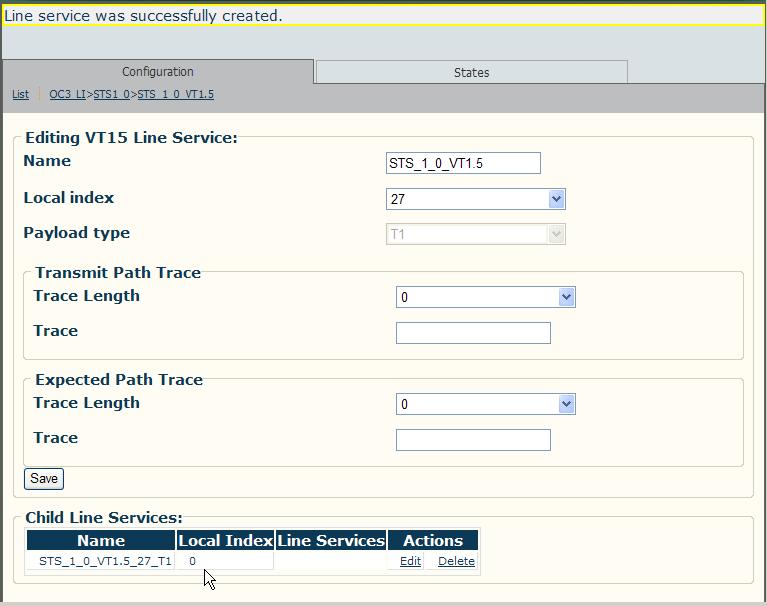Click the Local Index column header

(226, 540)
